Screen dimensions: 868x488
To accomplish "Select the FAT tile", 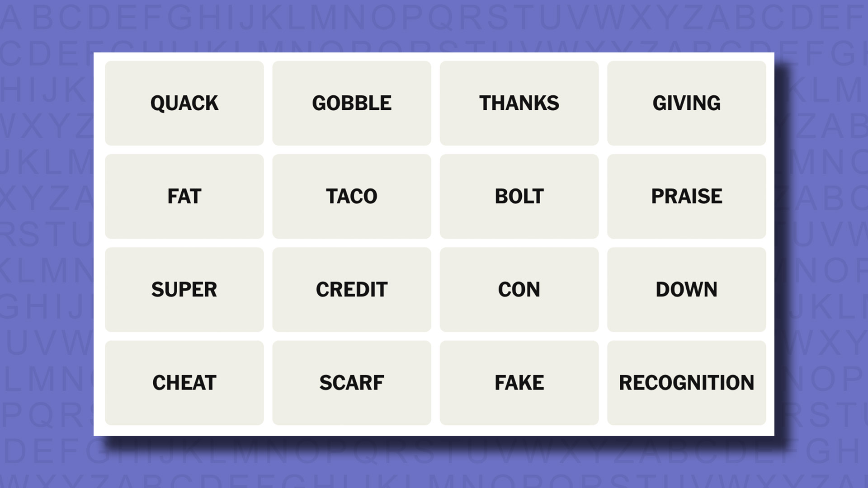I will pyautogui.click(x=184, y=196).
